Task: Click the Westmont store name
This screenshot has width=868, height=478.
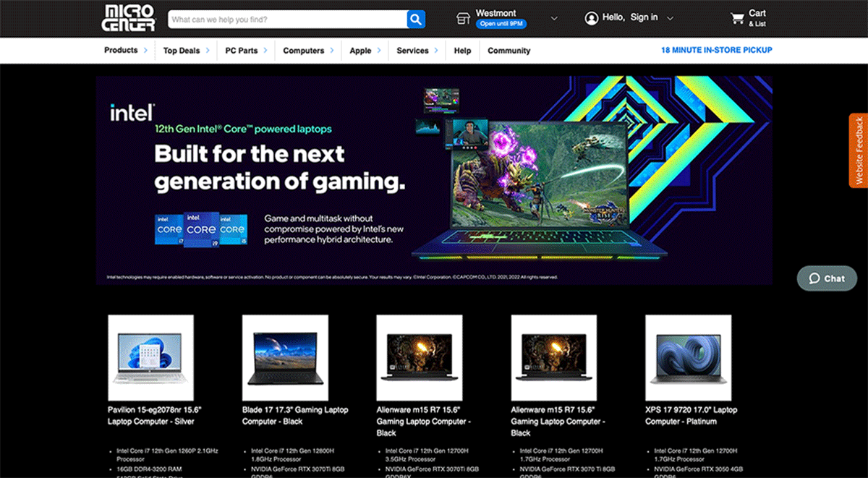Action: [x=495, y=13]
